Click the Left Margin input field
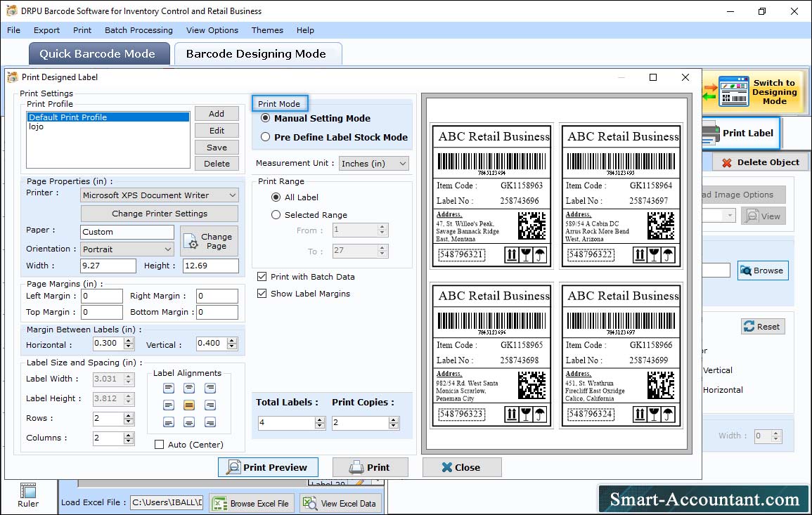812x515 pixels. tap(102, 296)
